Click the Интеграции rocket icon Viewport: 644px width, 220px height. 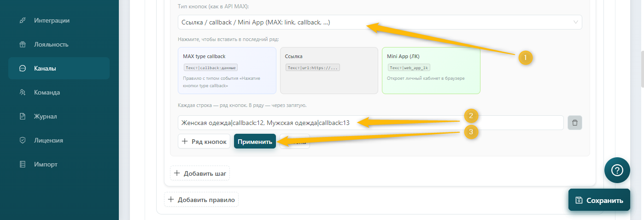[x=22, y=21]
